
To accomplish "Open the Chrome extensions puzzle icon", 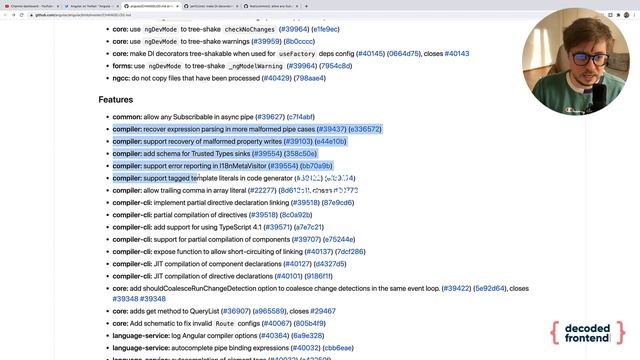I will (618, 15).
